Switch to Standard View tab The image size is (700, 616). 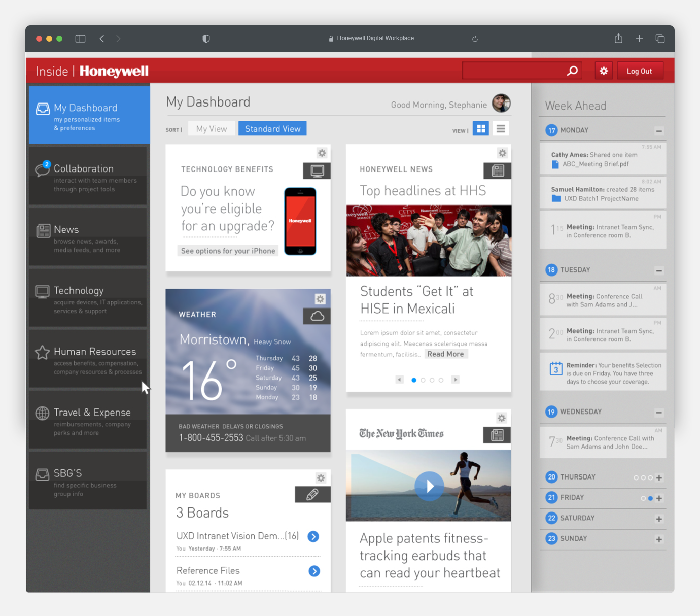tap(272, 129)
